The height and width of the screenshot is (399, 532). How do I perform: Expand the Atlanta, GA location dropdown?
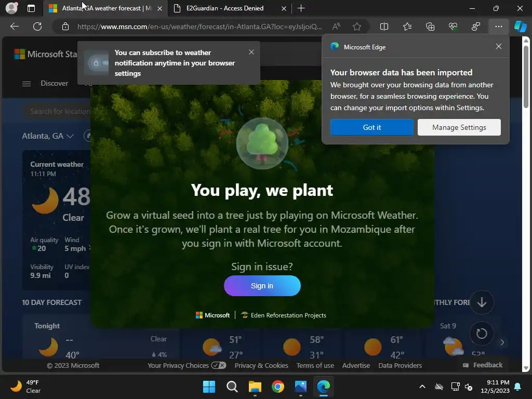coord(48,136)
